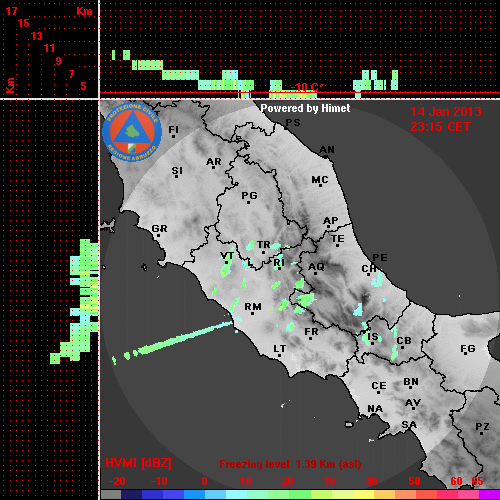Click the 'AQ' city label

(x=316, y=267)
